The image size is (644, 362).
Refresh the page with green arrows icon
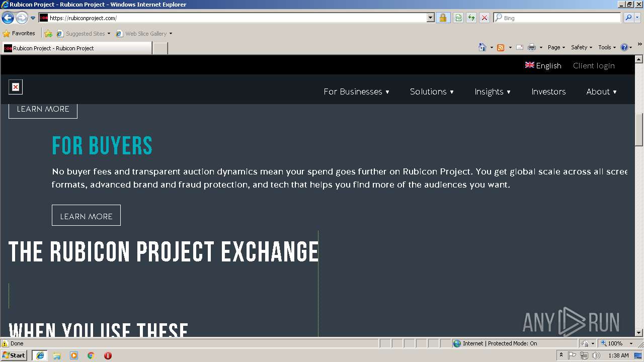[x=471, y=18]
